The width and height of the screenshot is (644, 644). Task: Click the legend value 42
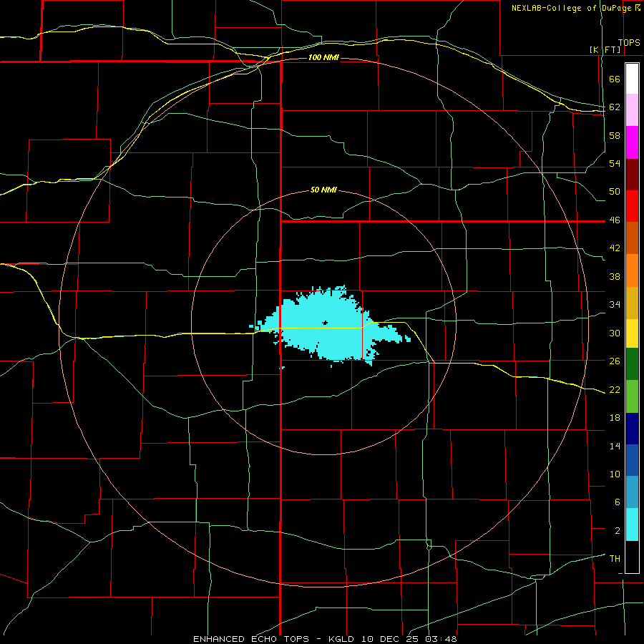(615, 248)
